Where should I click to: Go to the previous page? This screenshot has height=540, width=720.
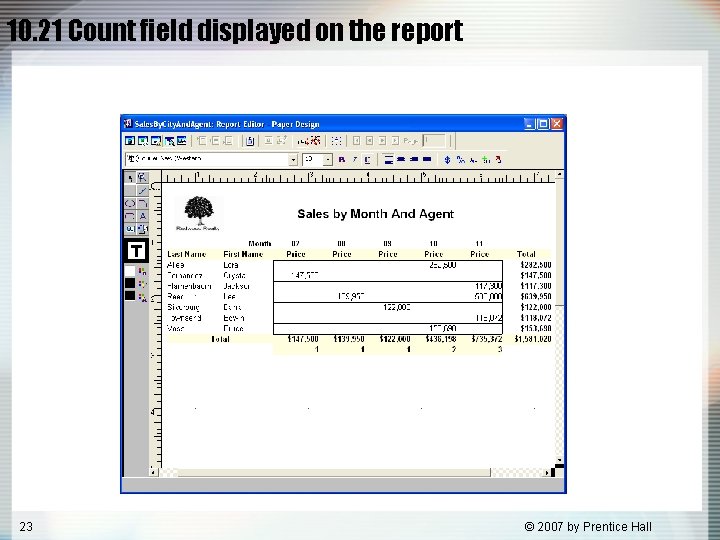click(x=370, y=141)
